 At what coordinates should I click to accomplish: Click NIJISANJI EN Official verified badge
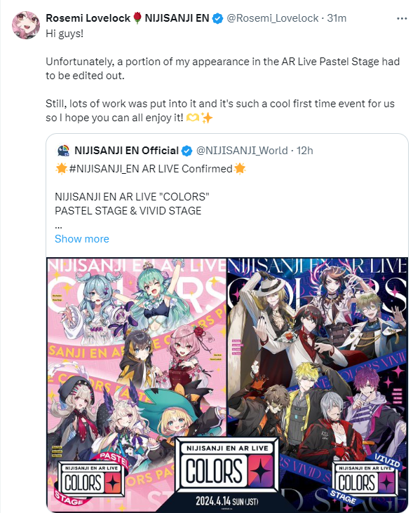(x=187, y=151)
